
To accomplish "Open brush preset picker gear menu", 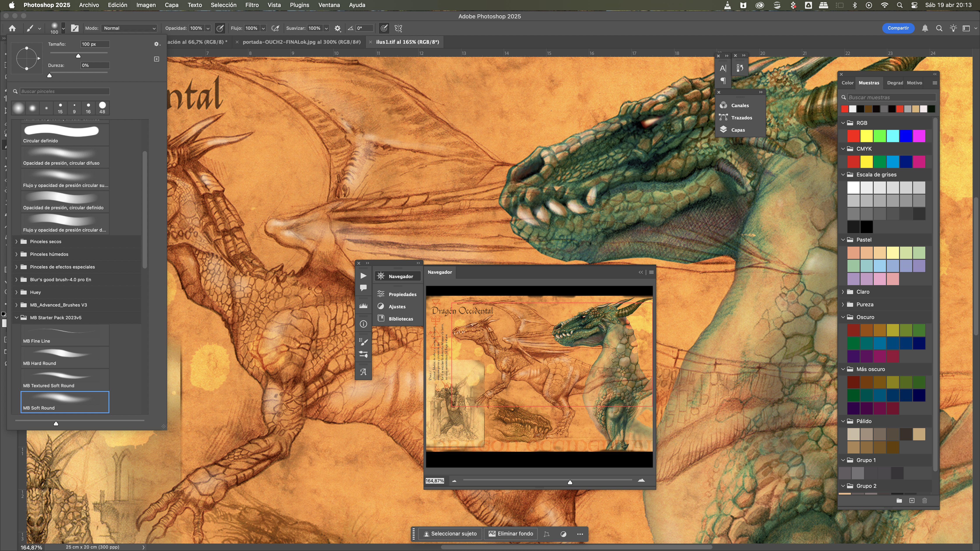I will (x=157, y=44).
